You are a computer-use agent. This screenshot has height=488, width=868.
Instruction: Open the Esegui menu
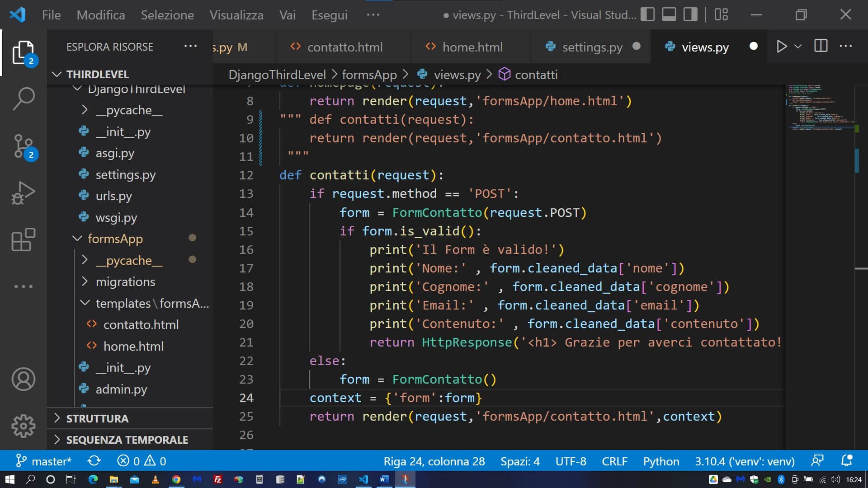[x=330, y=15]
